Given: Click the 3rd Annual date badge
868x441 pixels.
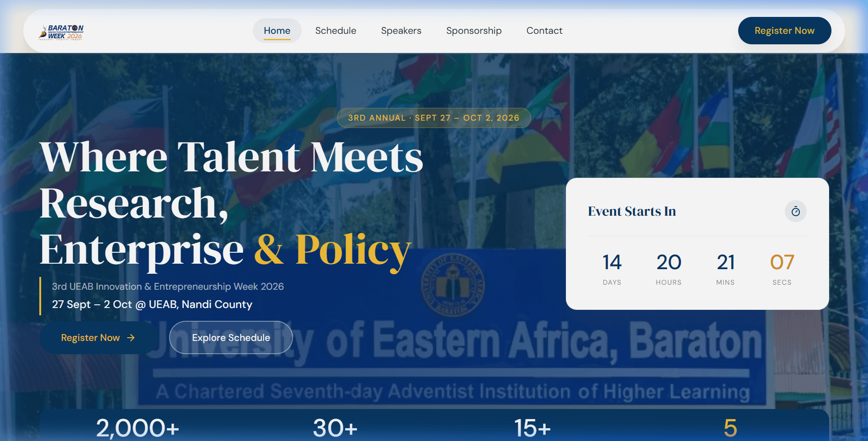Looking at the screenshot, I should (434, 118).
